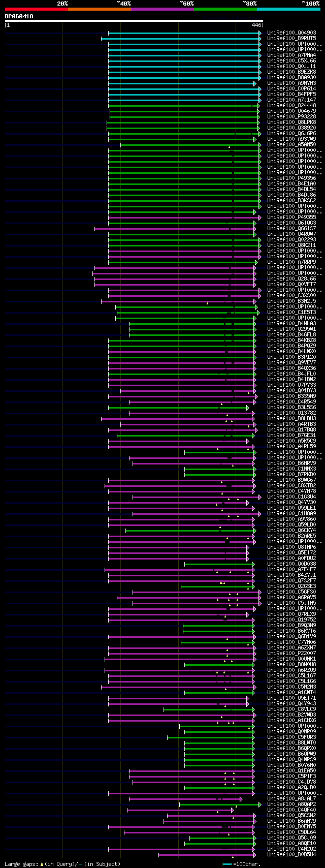Click the UniRef100_Q19752 label
325x868 pixels.
pos(291,620)
